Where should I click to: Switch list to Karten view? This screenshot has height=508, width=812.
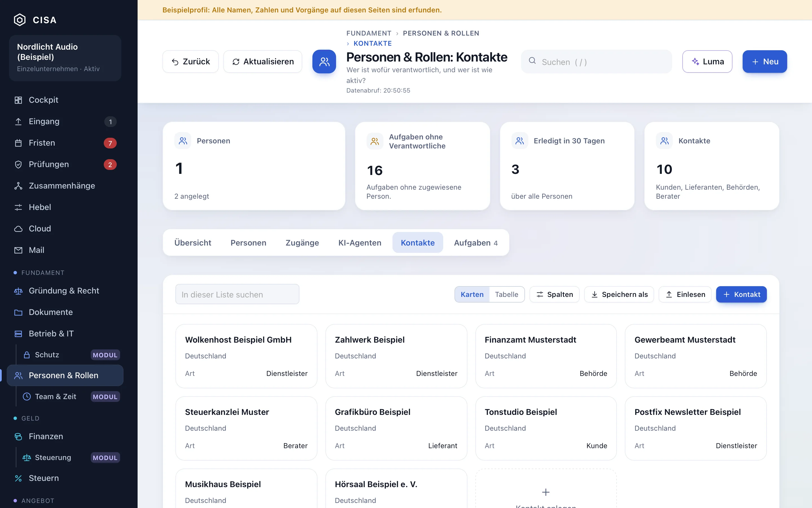click(472, 294)
